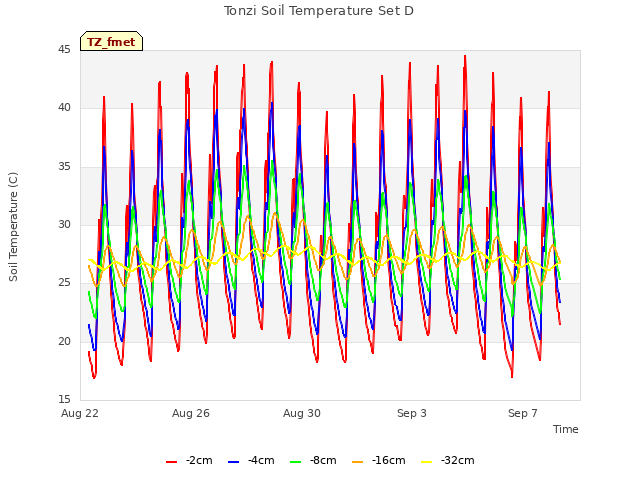Click the chart title Tonzi Soil Temperature Set D
This screenshot has width=640, height=480.
pos(319,11)
